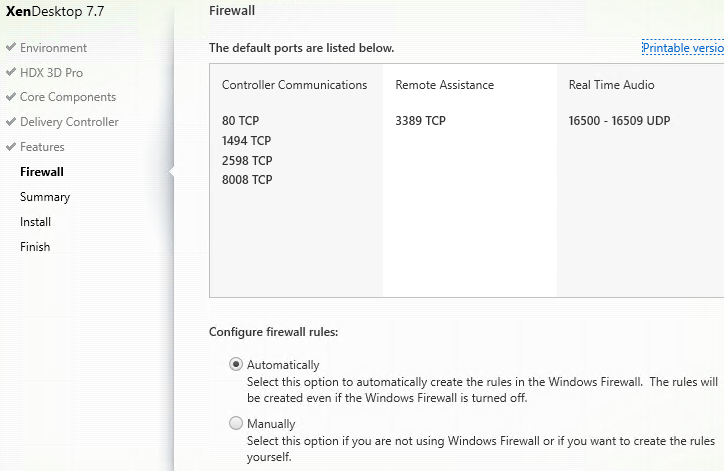Click 'The default ports are listed below' text
Screen dimensions: 724x471
point(302,48)
